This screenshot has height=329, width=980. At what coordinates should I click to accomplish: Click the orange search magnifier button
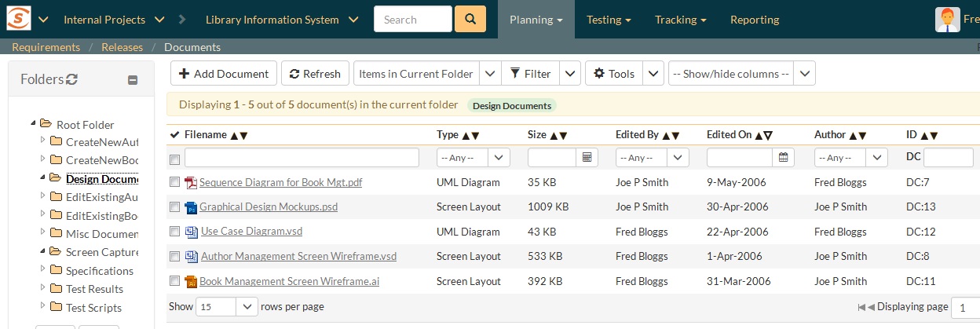pyautogui.click(x=470, y=19)
